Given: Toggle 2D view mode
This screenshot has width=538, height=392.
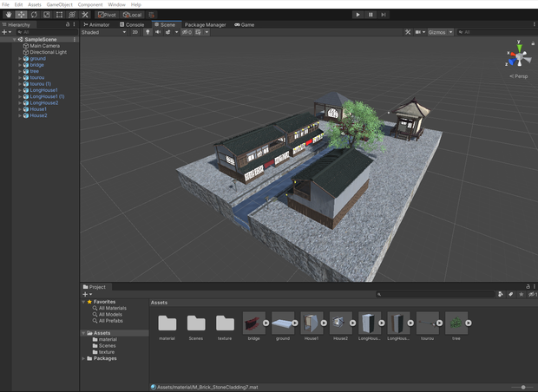Looking at the screenshot, I should 134,32.
